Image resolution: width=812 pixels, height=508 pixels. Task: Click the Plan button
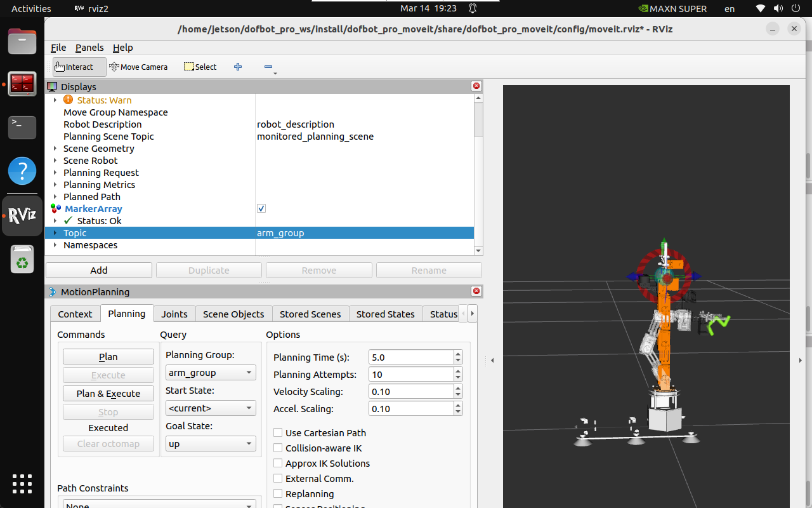pyautogui.click(x=108, y=357)
